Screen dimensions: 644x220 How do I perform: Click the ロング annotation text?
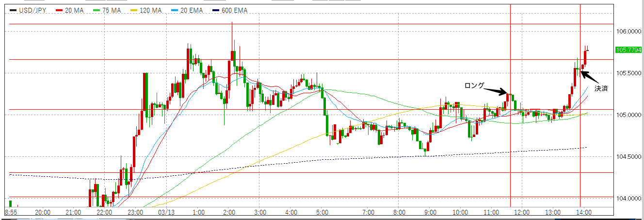click(x=474, y=85)
